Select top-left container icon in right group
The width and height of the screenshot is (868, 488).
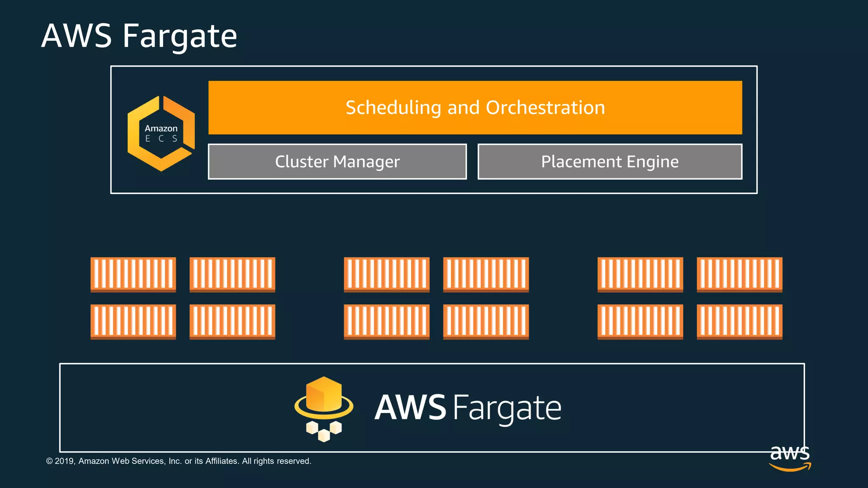tap(640, 274)
